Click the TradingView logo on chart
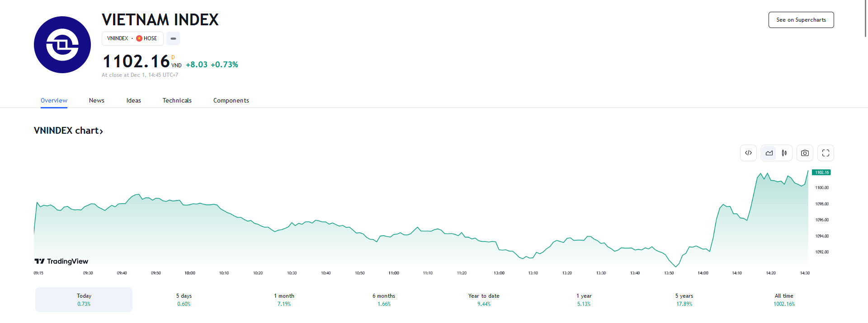Image resolution: width=868 pixels, height=323 pixels. [x=61, y=261]
